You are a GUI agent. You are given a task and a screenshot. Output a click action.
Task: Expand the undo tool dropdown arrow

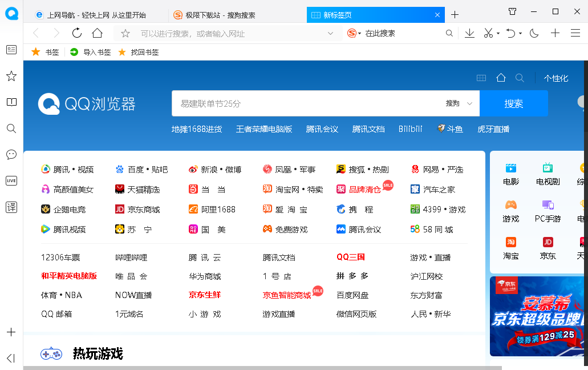tap(520, 33)
